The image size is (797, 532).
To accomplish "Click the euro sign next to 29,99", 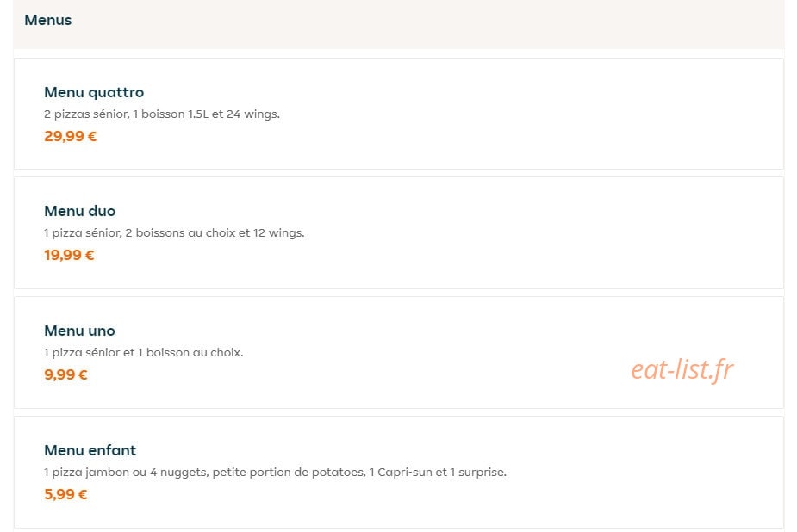I will 92,136.
